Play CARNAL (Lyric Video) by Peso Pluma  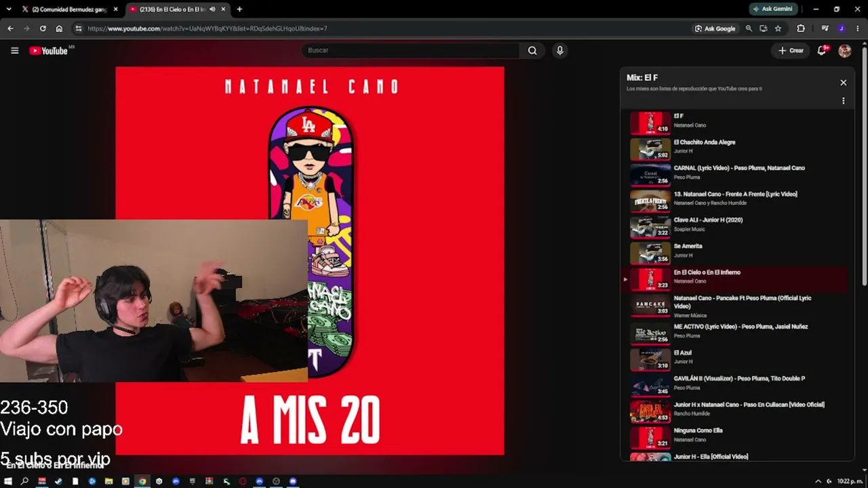point(737,174)
